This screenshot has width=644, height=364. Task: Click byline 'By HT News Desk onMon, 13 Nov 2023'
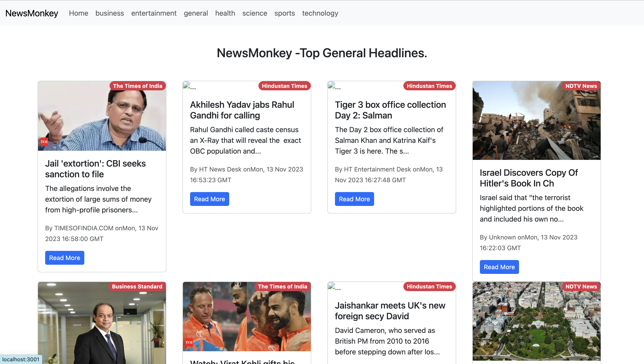pos(246,169)
